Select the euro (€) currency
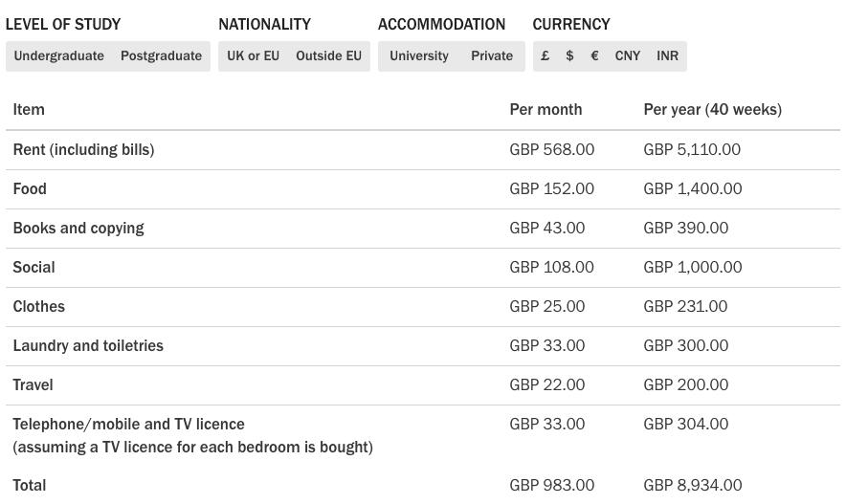Viewport: 846px width, 504px height. pyautogui.click(x=594, y=56)
